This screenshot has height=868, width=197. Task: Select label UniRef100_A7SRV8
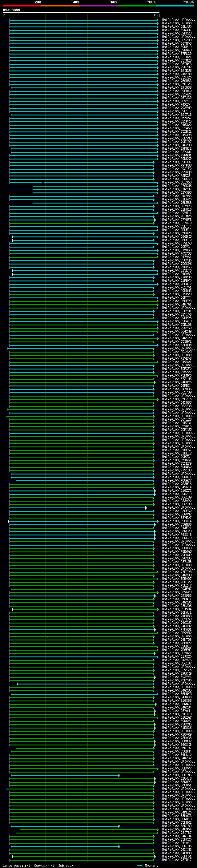pos(177,294)
